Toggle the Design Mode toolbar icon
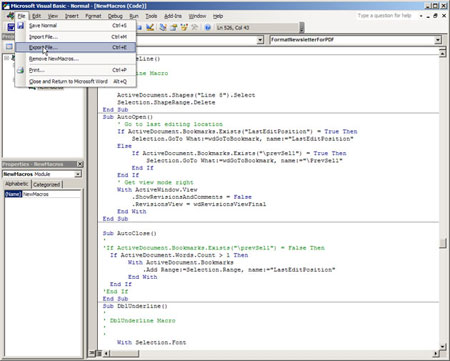 coord(150,27)
